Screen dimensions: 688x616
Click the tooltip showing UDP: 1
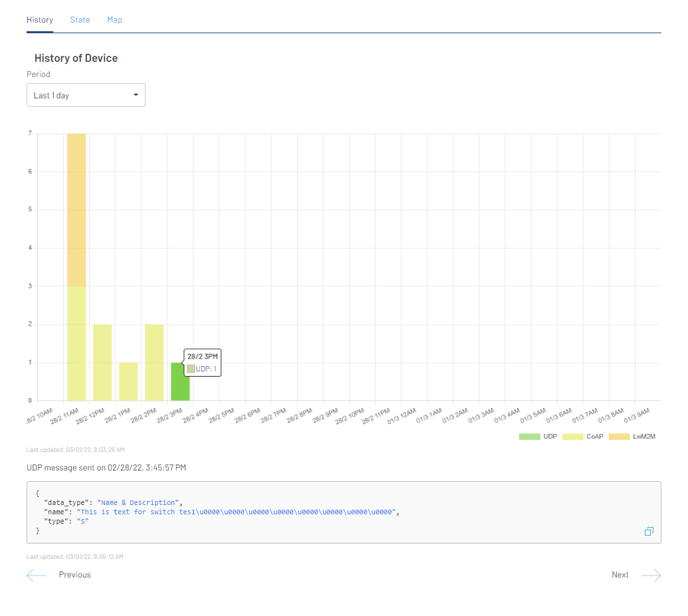(x=202, y=363)
